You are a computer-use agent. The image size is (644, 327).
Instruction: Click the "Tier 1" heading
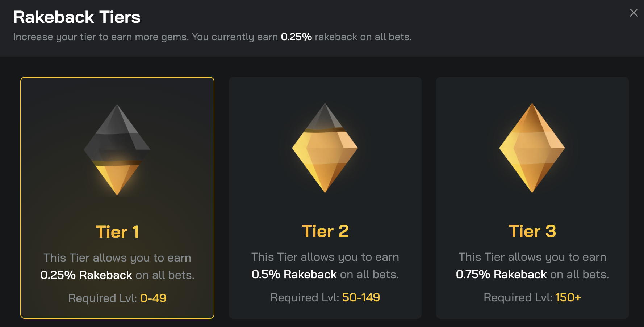(x=117, y=232)
